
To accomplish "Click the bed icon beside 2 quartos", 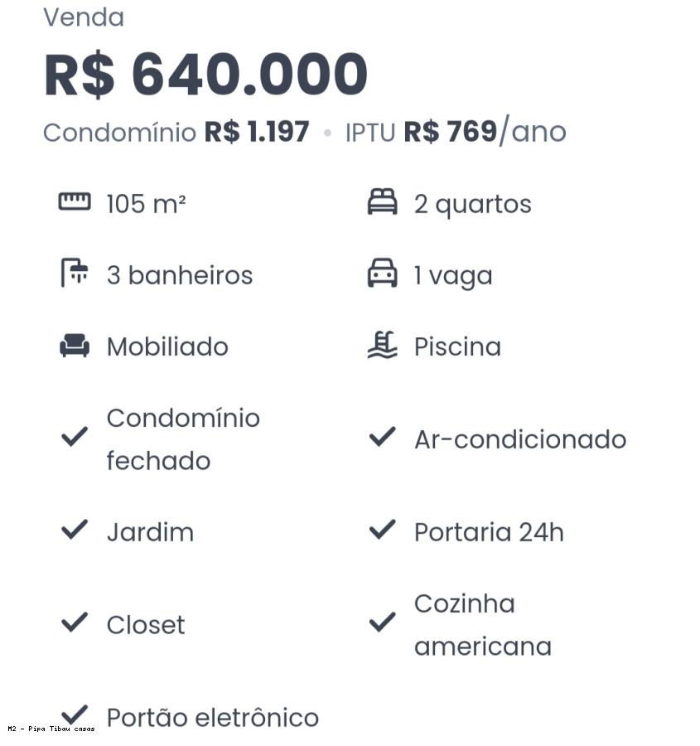I will pos(383,201).
